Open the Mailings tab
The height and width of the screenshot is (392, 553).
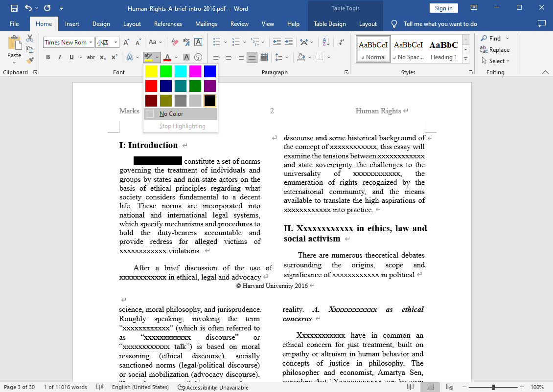[207, 24]
